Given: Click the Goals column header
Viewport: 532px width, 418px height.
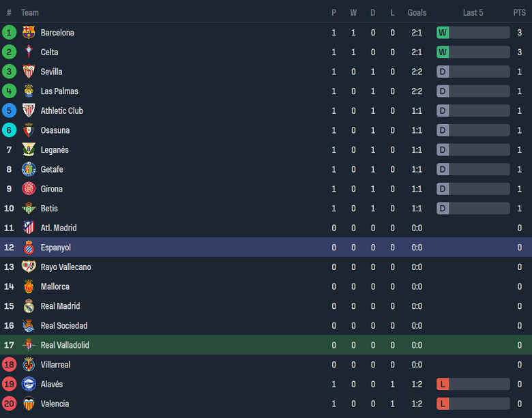Looking at the screenshot, I should pos(417,12).
